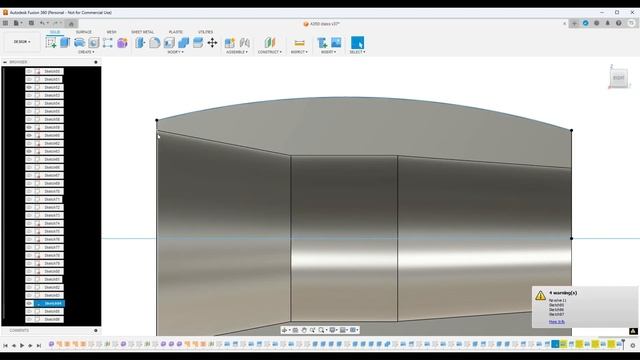The image size is (640, 360).
Task: Expand the CONSTRUCT menu dropdown
Action: 270,52
